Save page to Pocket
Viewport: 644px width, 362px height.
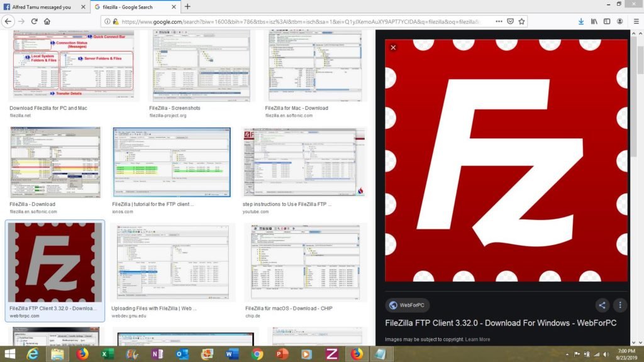click(510, 21)
